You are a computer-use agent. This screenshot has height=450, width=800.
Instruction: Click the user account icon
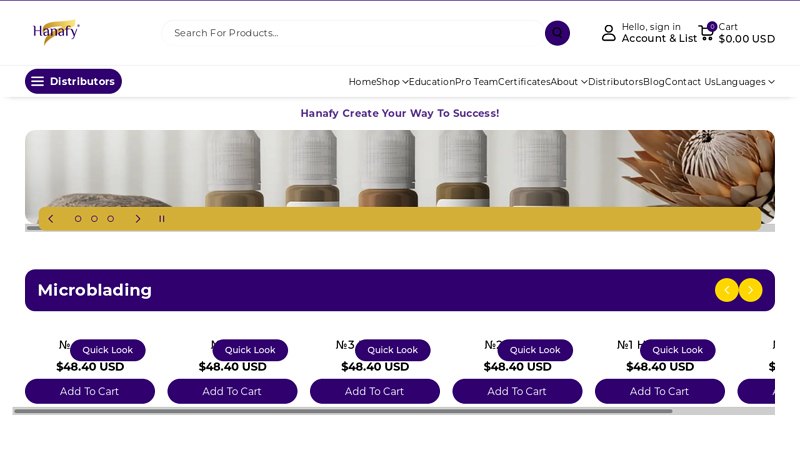click(609, 33)
